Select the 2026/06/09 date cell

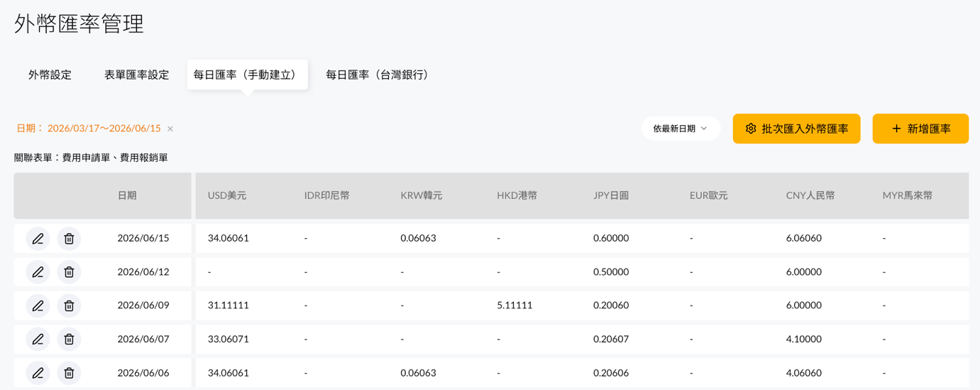pyautogui.click(x=143, y=305)
